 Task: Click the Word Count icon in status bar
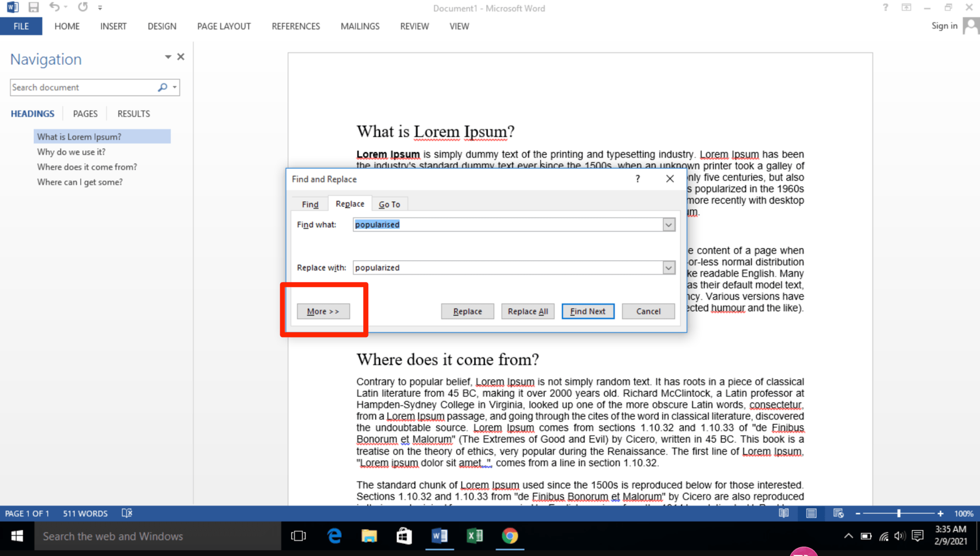click(x=84, y=513)
